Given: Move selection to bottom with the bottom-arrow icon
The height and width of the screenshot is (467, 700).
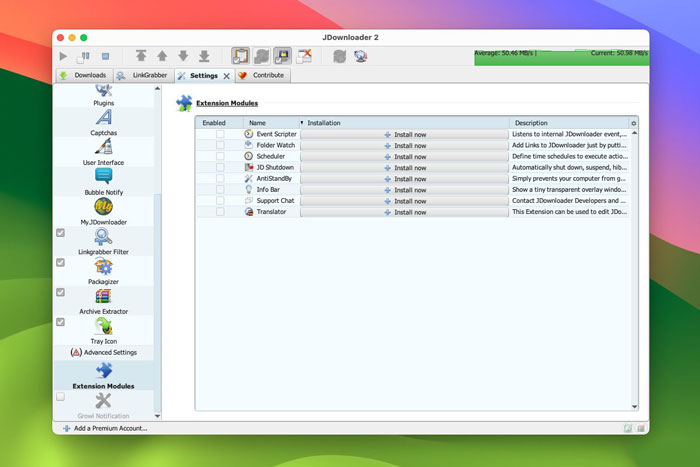Looking at the screenshot, I should tap(204, 56).
